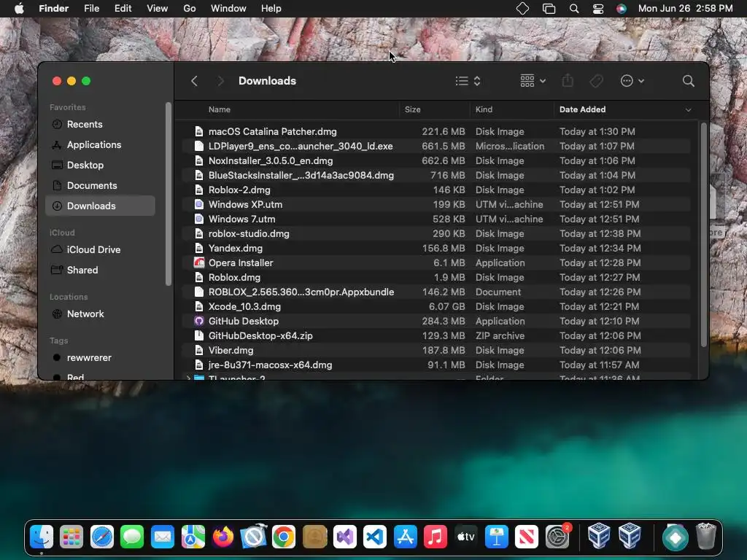Toggle the Date Added sort order arrow
747x560 pixels.
pyautogui.click(x=688, y=110)
